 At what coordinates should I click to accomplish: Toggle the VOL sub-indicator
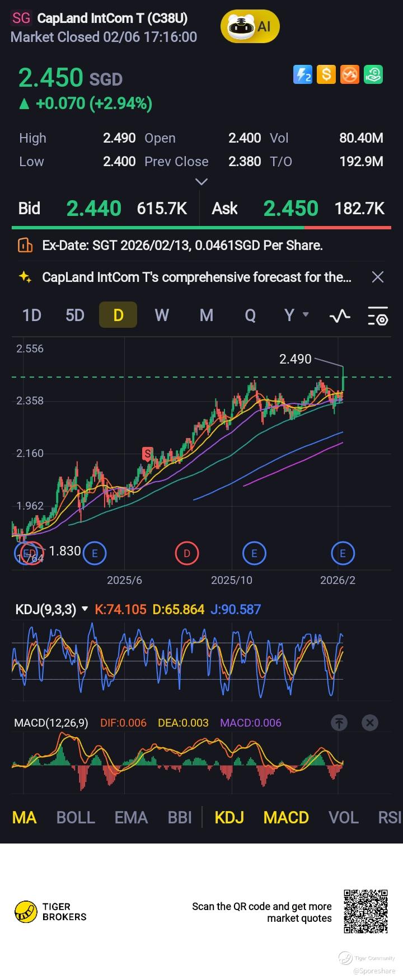pyautogui.click(x=343, y=818)
